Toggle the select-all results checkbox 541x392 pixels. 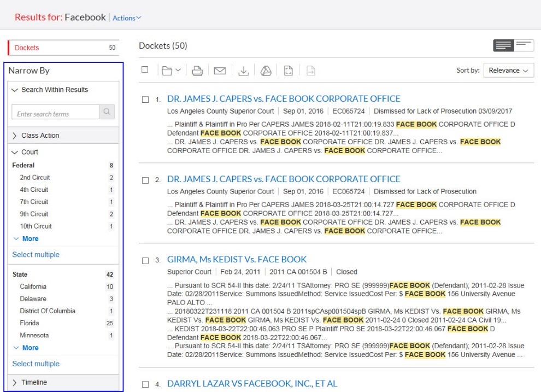pos(145,69)
